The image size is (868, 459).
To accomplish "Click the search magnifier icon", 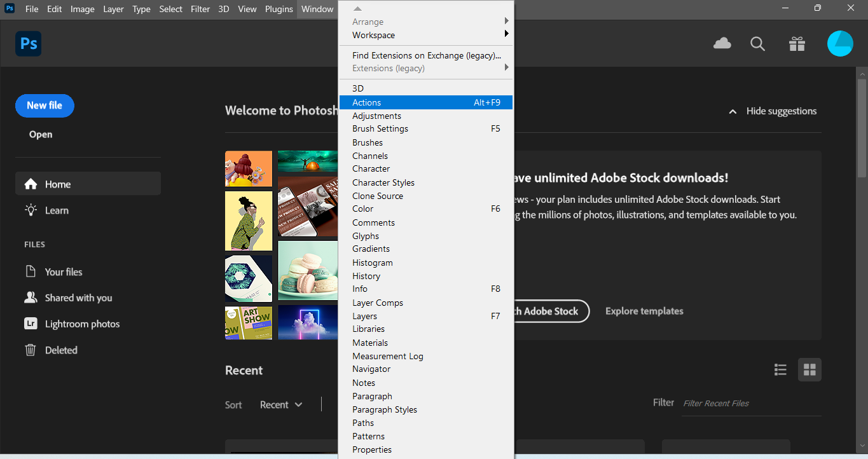I will pyautogui.click(x=757, y=44).
